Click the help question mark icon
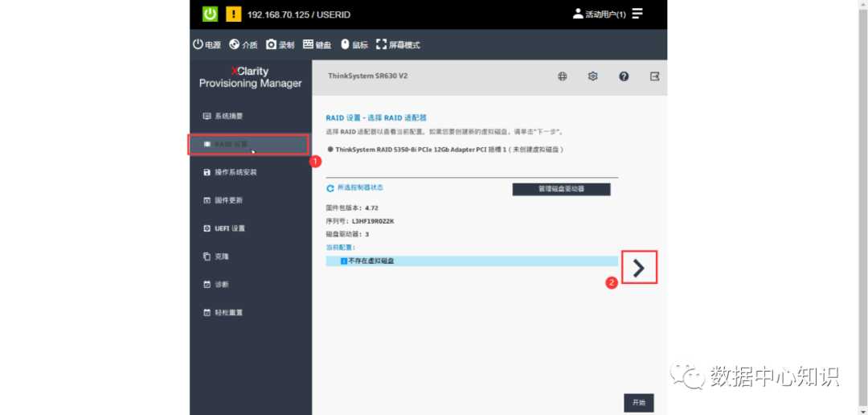 point(624,76)
